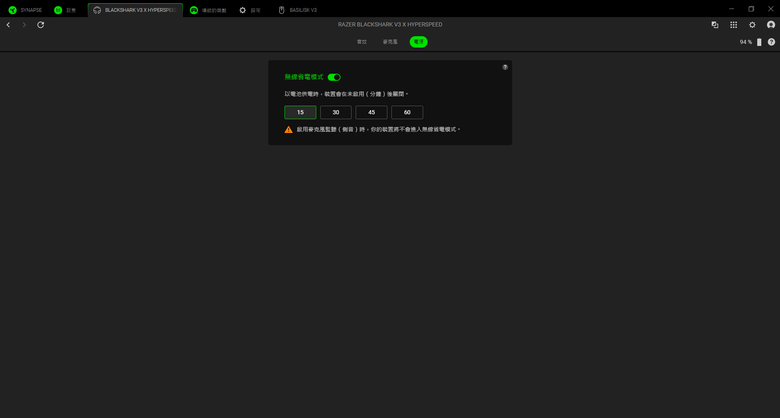Toggle the 無線省電模式 power saving switch
780x418 pixels.
334,77
